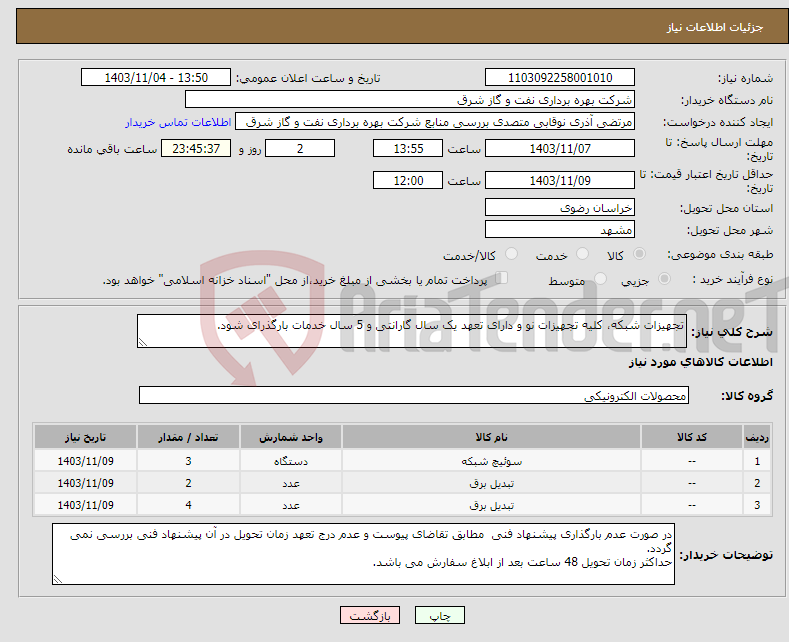Click the اطلاعات کالاهای مورد نیاز section heading

pos(701,362)
